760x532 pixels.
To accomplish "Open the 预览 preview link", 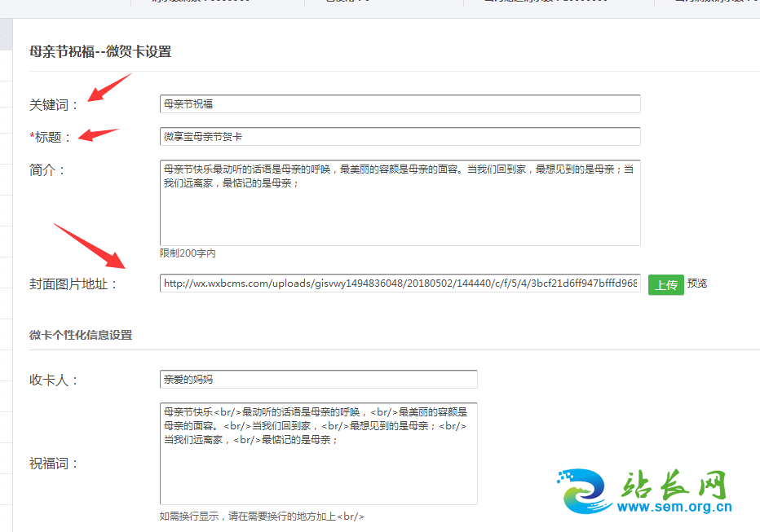I will point(696,284).
